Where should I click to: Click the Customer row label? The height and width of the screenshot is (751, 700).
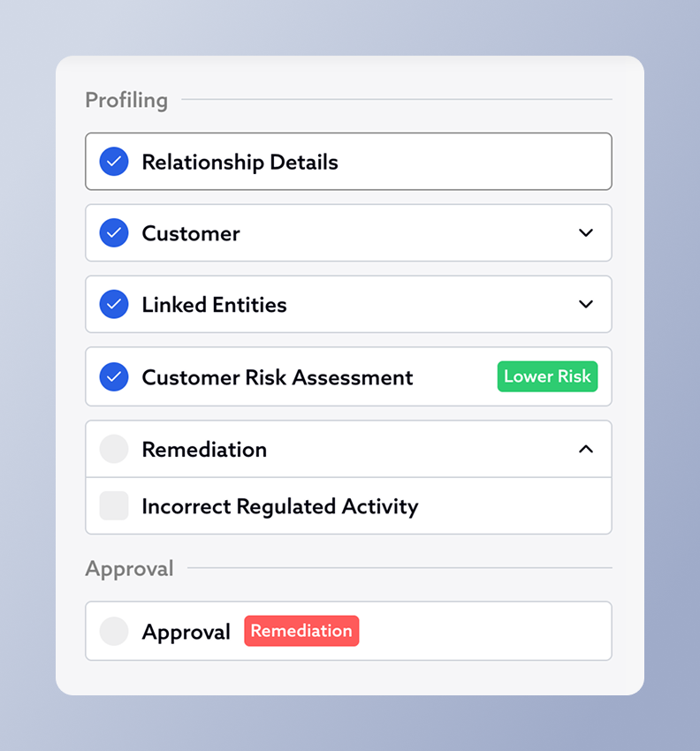pyautogui.click(x=191, y=233)
